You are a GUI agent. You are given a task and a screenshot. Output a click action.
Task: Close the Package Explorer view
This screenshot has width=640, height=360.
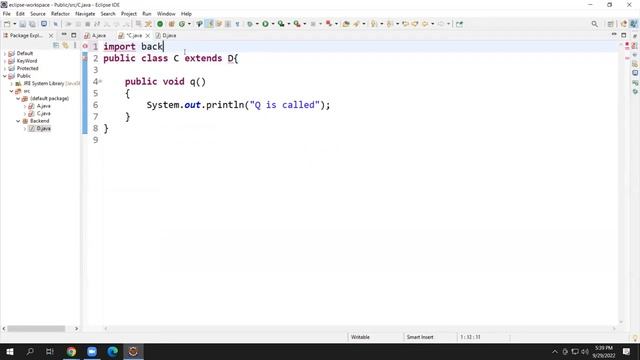click(x=51, y=36)
